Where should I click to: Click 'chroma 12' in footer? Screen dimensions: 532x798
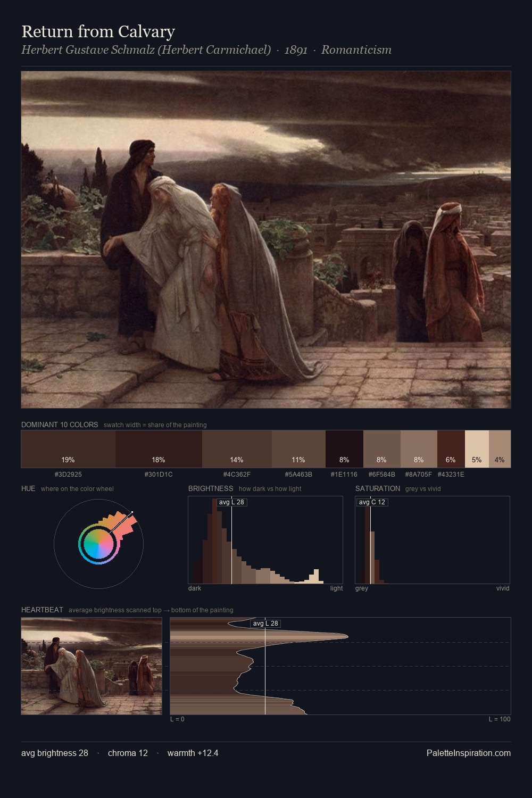tap(128, 753)
